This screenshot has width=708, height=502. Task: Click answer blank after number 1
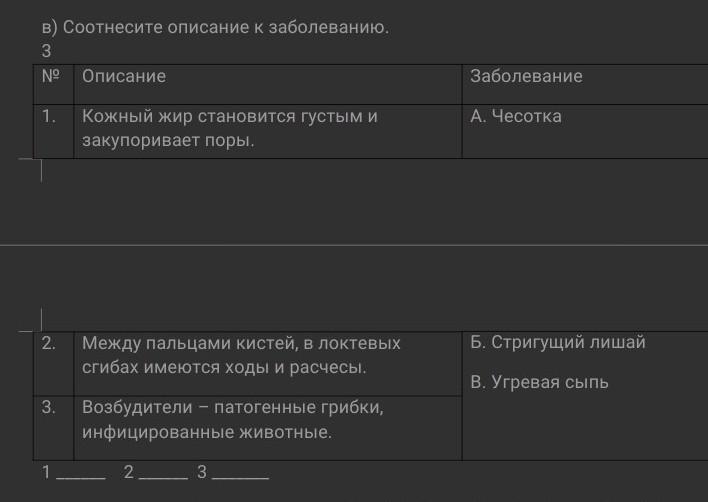[81, 474]
